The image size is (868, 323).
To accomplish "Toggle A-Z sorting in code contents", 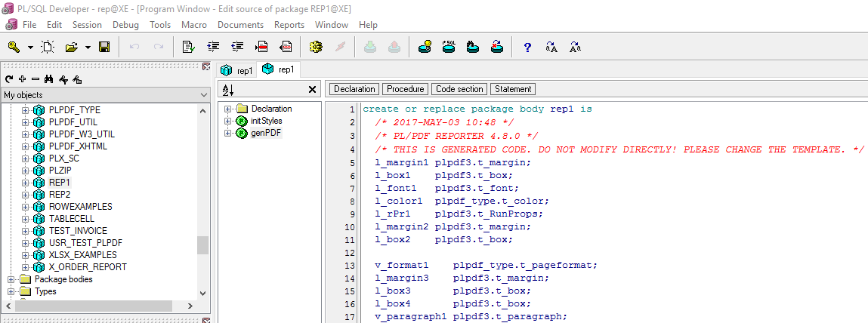I will pyautogui.click(x=227, y=90).
